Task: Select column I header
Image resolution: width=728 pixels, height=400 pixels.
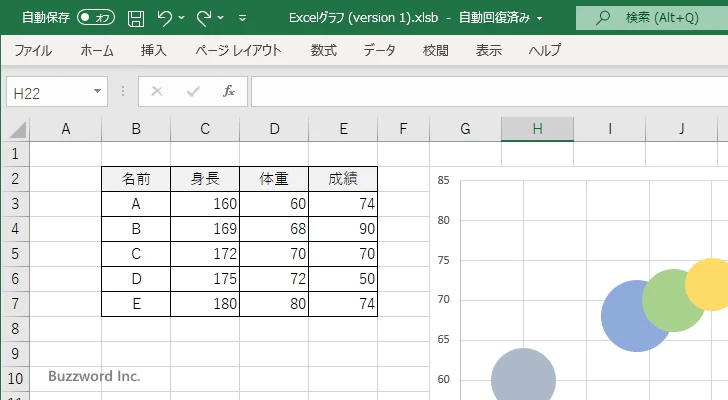Action: point(610,129)
